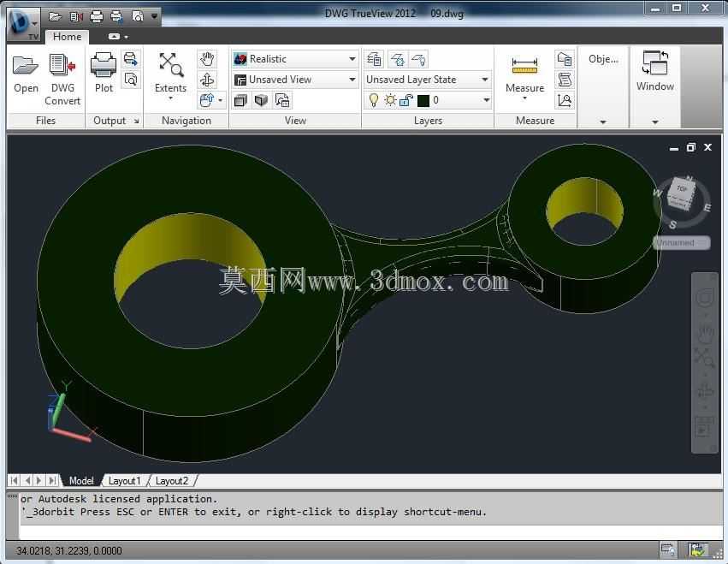The height and width of the screenshot is (564, 728).
Task: Open the Unsaved Layer State dropdown
Action: [x=427, y=80]
